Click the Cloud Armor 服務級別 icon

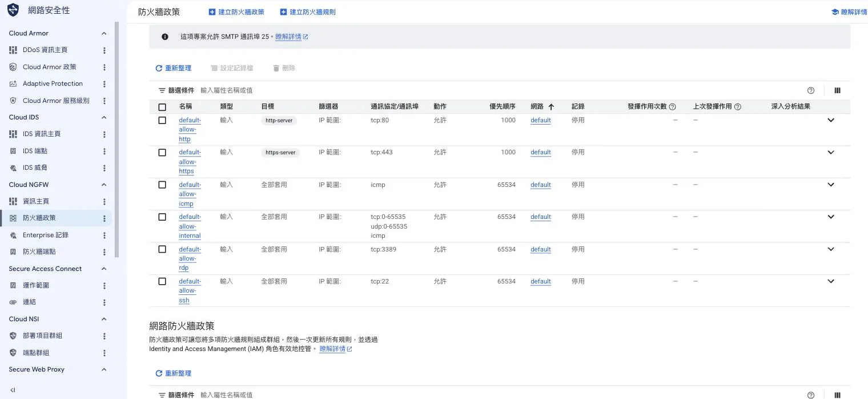click(x=13, y=101)
